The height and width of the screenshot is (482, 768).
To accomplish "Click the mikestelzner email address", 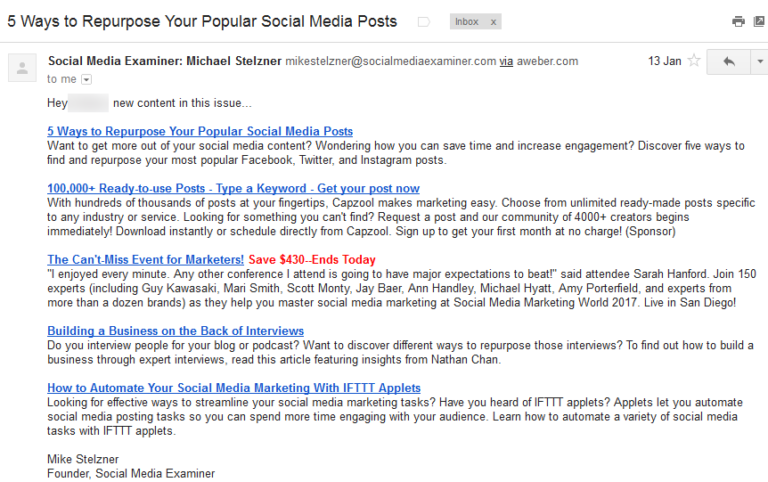I will (390, 61).
